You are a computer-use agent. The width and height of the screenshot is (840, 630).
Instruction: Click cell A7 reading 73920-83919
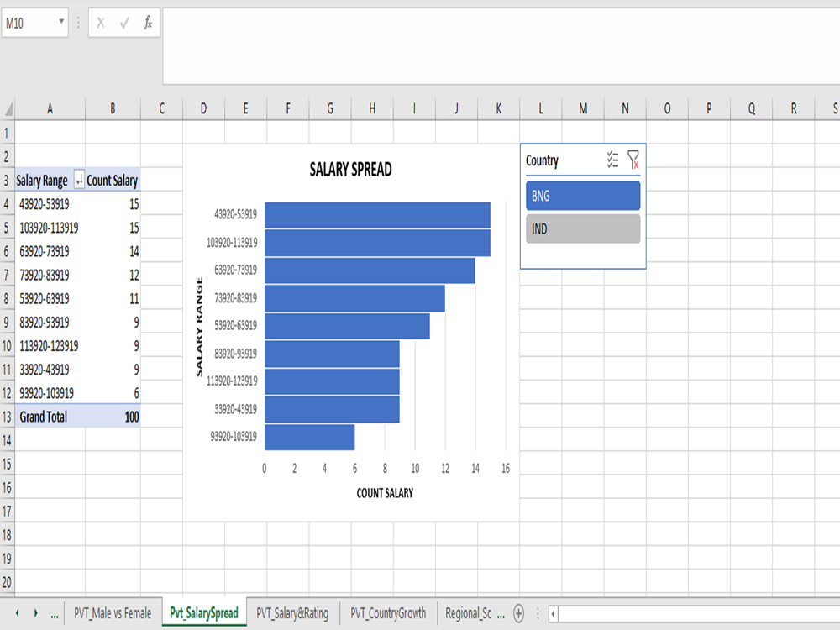pos(50,275)
